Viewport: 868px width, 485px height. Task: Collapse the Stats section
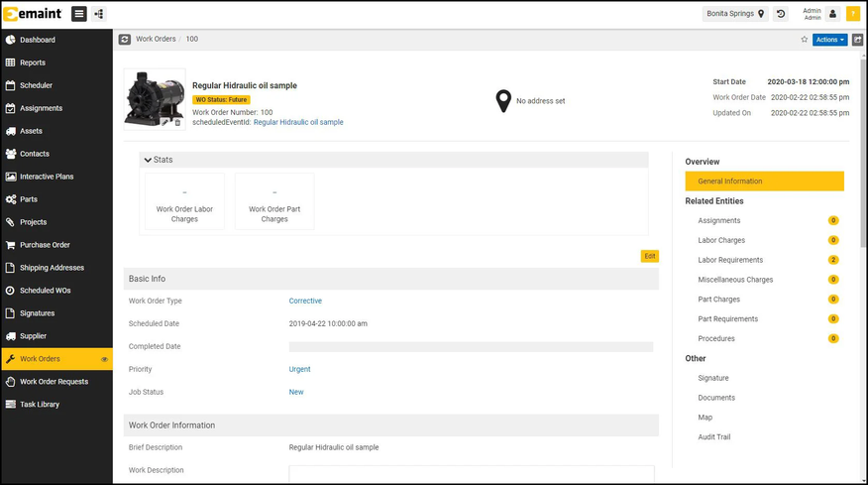(149, 160)
